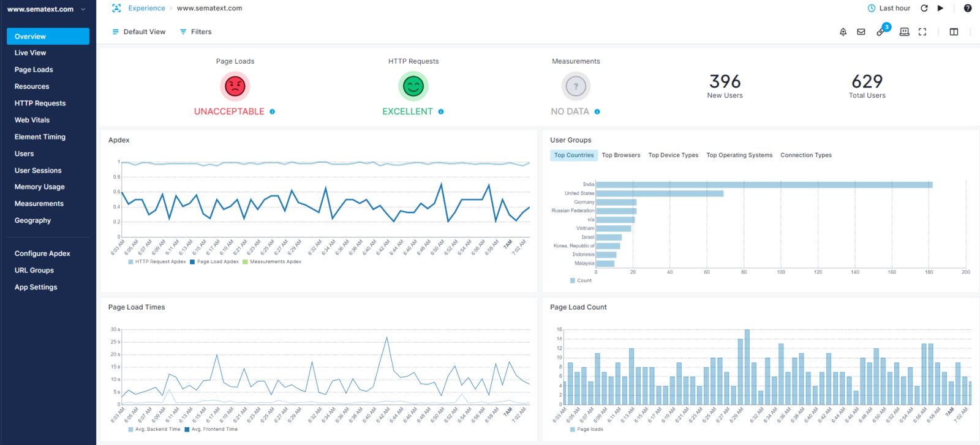Toggle Page Load Apdex legend series

(214, 262)
